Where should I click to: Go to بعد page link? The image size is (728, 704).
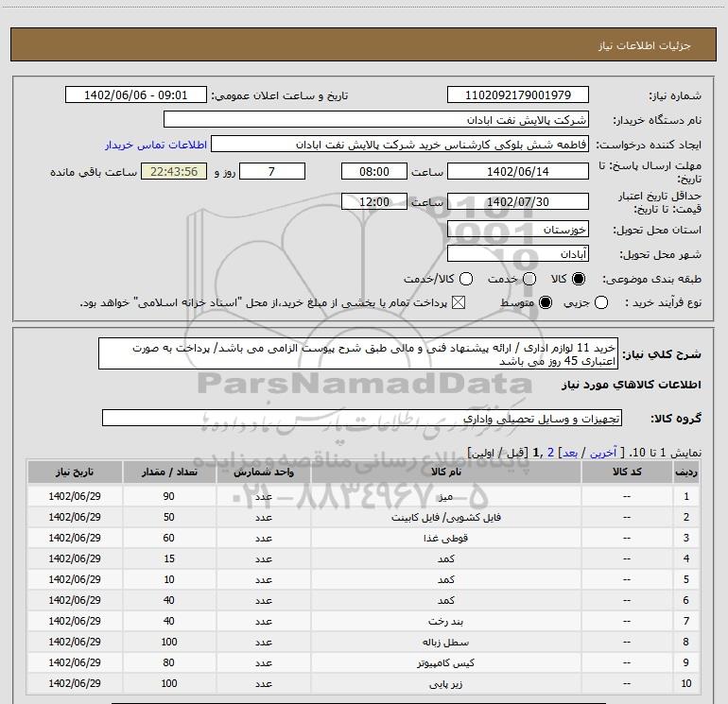coord(570,453)
